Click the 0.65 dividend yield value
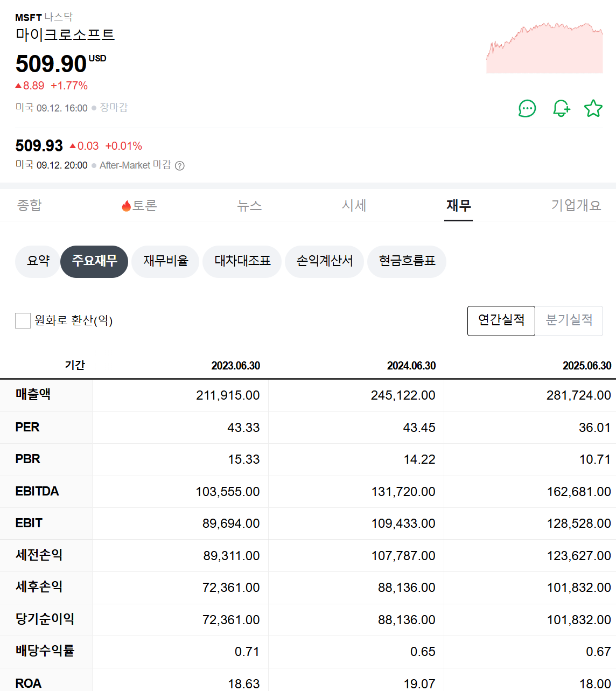The height and width of the screenshot is (691, 616). click(423, 652)
